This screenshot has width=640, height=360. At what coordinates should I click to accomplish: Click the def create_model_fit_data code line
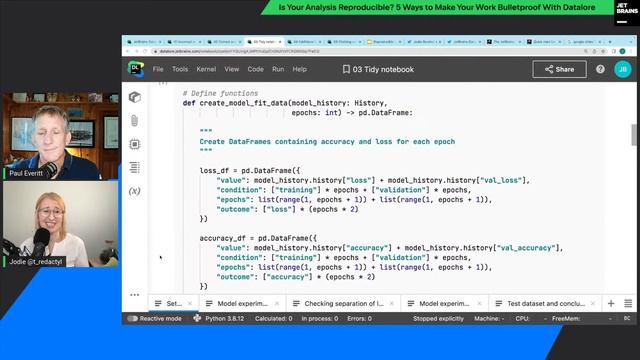pyautogui.click(x=285, y=103)
